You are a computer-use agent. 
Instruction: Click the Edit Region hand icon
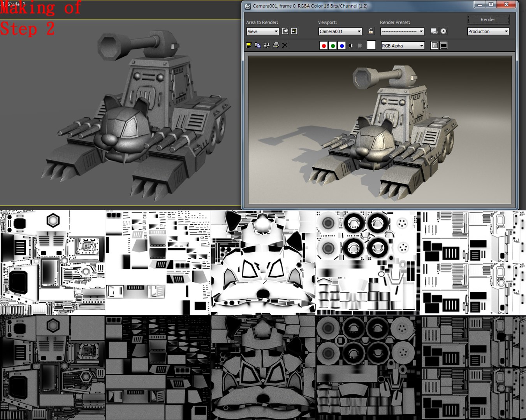click(285, 31)
